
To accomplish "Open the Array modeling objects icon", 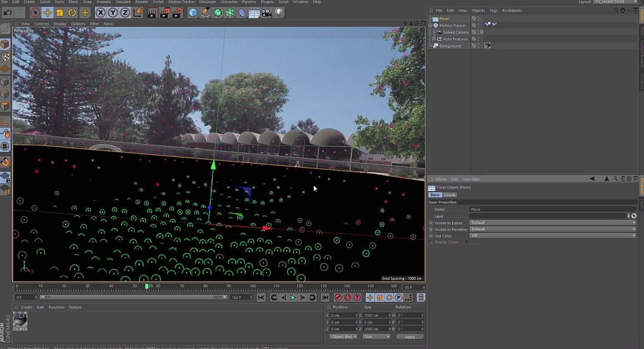I will pos(230,13).
